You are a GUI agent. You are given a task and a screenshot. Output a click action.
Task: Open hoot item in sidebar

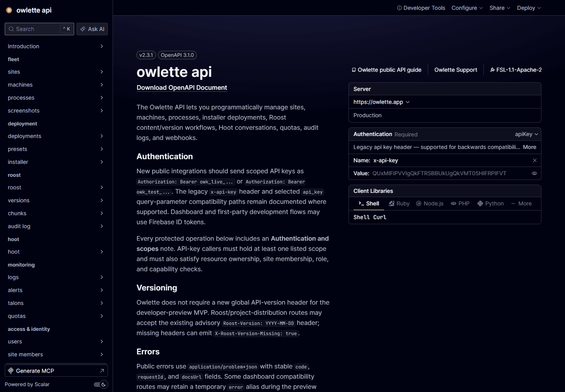pyautogui.click(x=56, y=252)
